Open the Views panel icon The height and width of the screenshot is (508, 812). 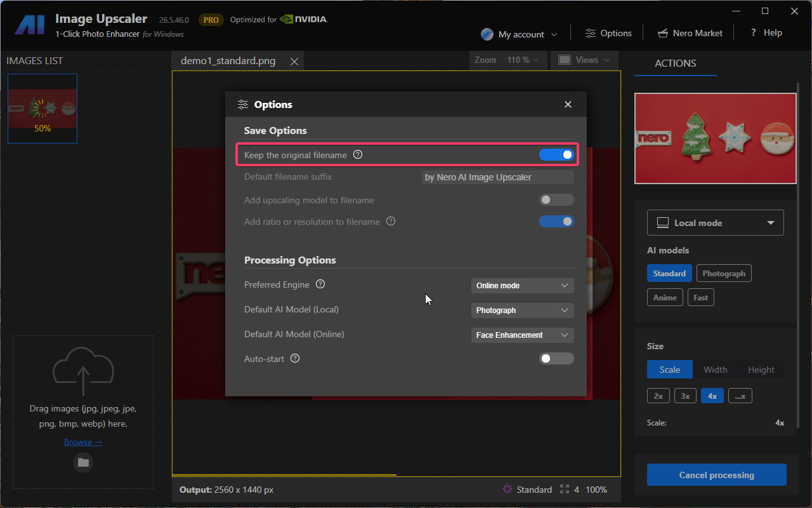(563, 60)
